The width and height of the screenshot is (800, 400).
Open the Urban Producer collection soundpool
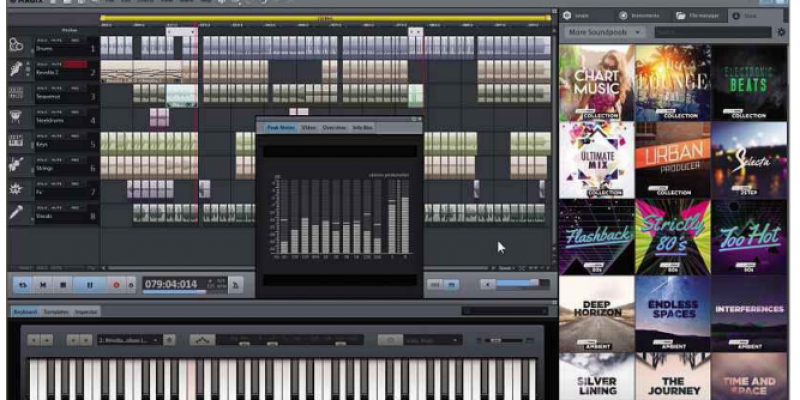(x=673, y=160)
